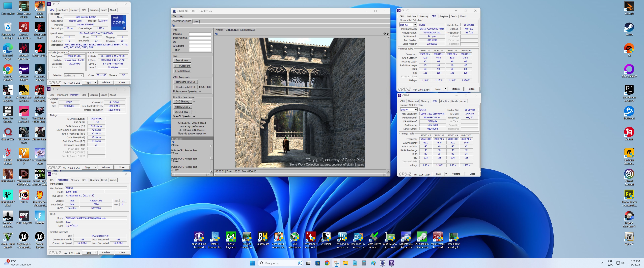Launch the BenchMate desktop shortcut
Screen dimensions: 644x268
click(263, 238)
